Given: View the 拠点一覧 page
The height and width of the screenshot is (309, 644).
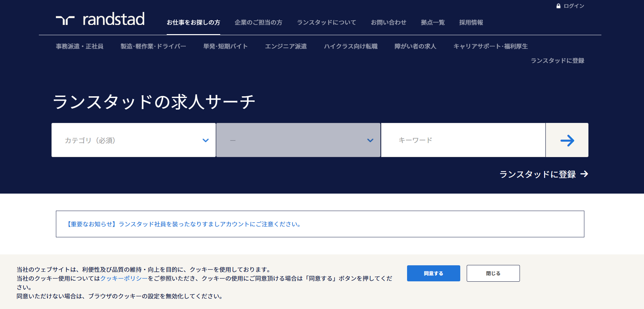Looking at the screenshot, I should coord(433,23).
